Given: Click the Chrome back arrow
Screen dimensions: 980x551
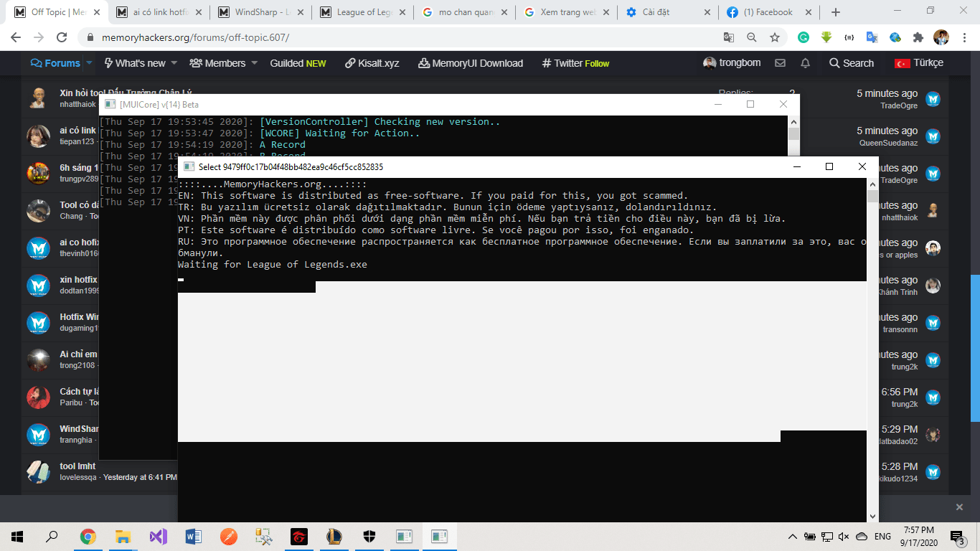Looking at the screenshot, I should (x=17, y=37).
